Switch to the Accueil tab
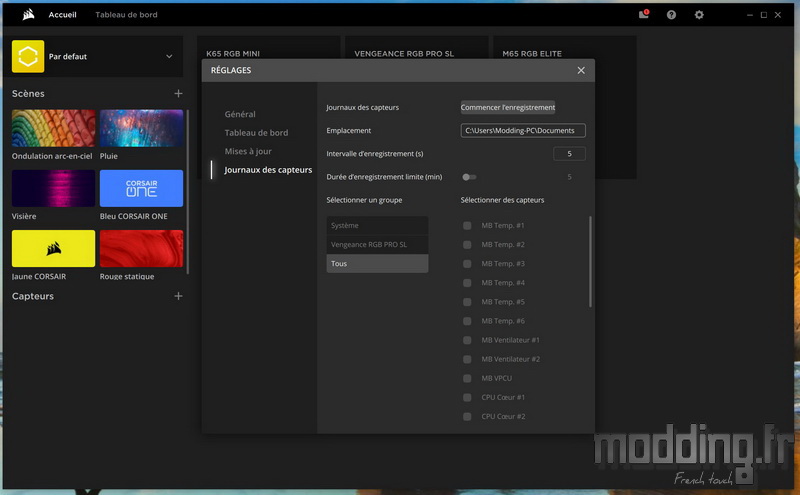 tap(62, 15)
